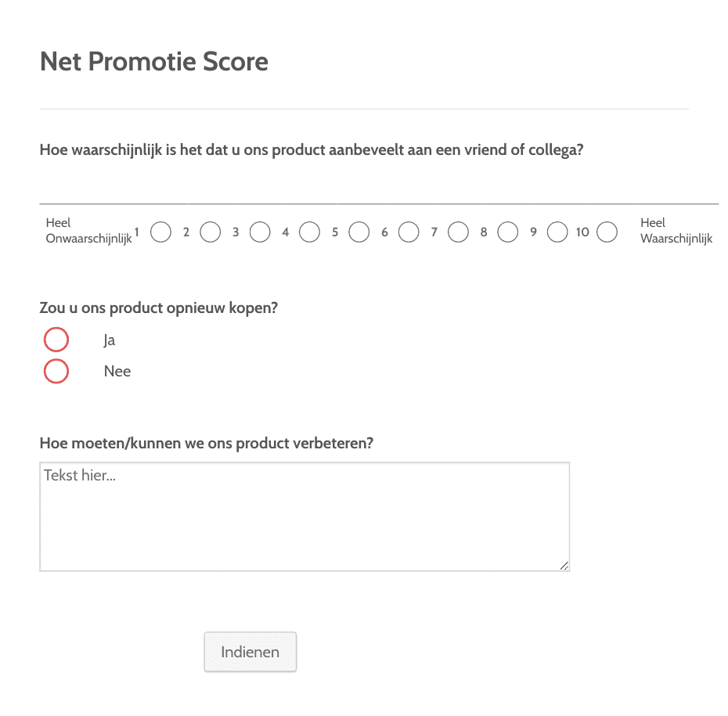Focus the Tekst hier feedback textarea
The height and width of the screenshot is (716, 728).
point(305,516)
